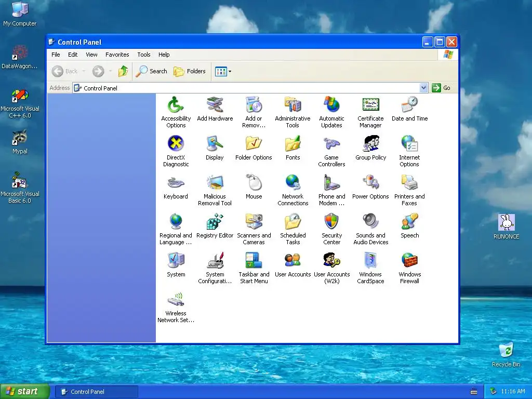Select Add or Remove Programs icon
Screen dimensions: 532x399
(254, 104)
